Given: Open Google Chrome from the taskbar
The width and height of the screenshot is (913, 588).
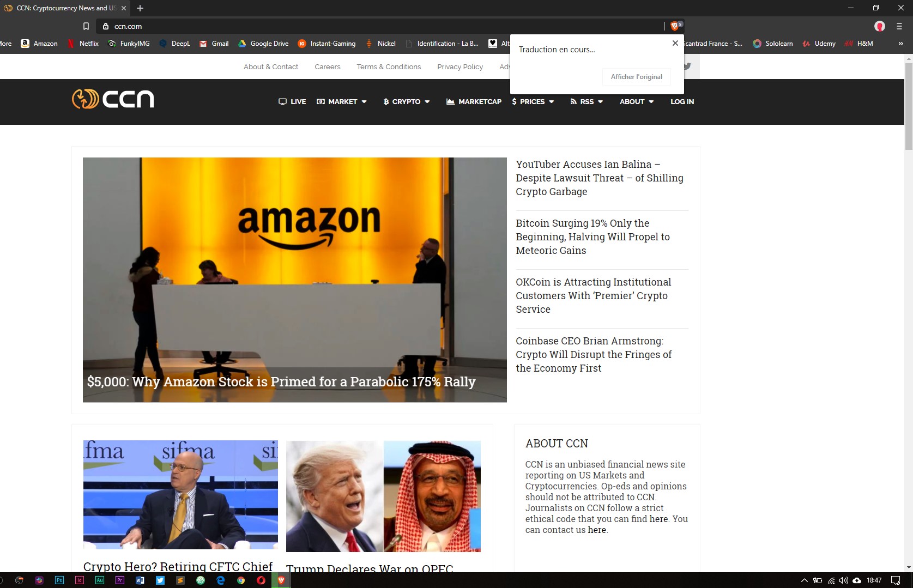Looking at the screenshot, I should 241,580.
